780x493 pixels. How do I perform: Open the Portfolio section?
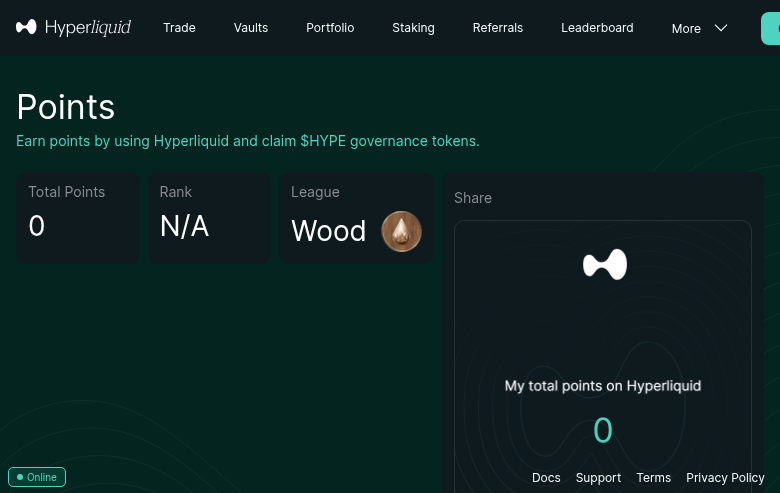point(330,28)
